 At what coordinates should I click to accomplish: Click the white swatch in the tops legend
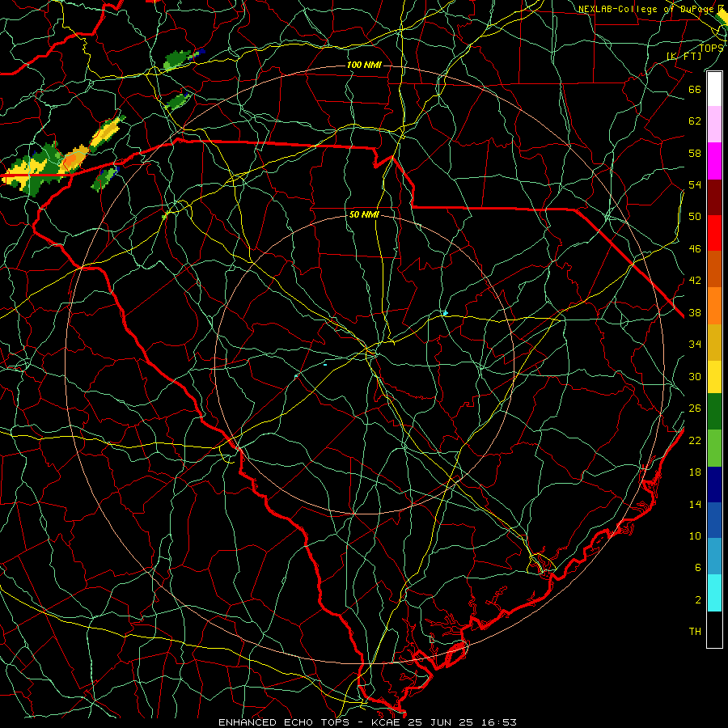(714, 89)
